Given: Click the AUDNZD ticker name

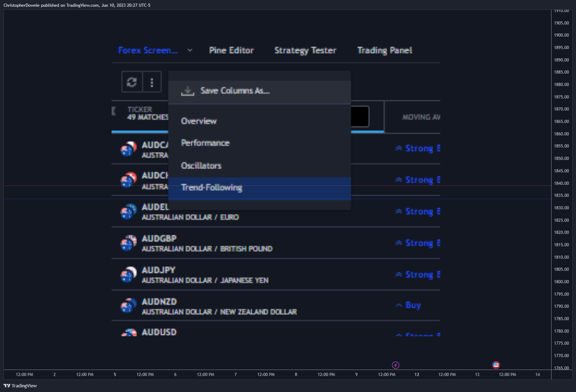Looking at the screenshot, I should [159, 302].
